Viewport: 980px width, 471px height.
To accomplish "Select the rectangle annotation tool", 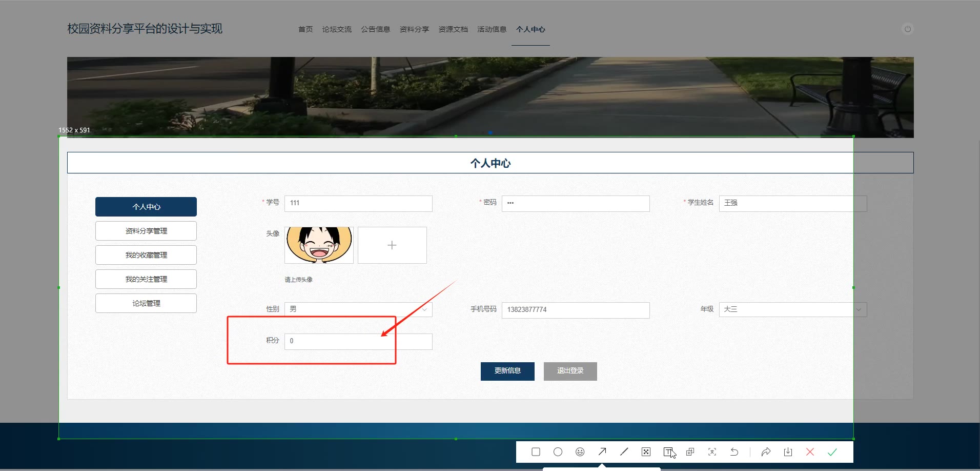I will pos(536,452).
